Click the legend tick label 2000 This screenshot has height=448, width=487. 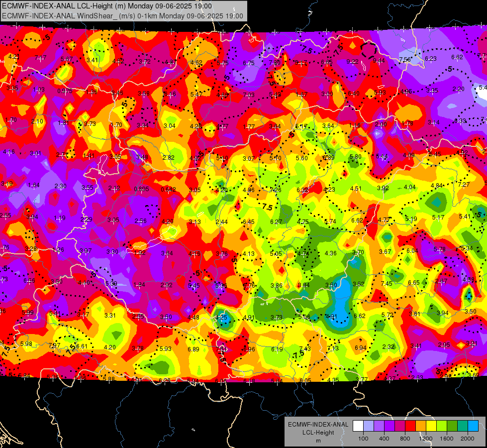468,439
